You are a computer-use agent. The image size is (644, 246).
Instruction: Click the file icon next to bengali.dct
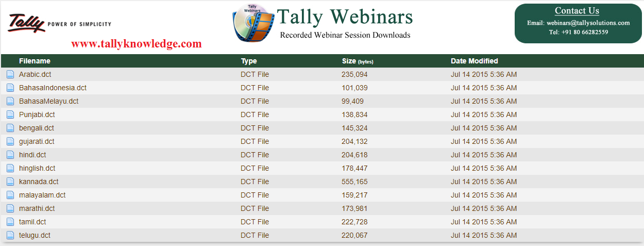(x=10, y=128)
